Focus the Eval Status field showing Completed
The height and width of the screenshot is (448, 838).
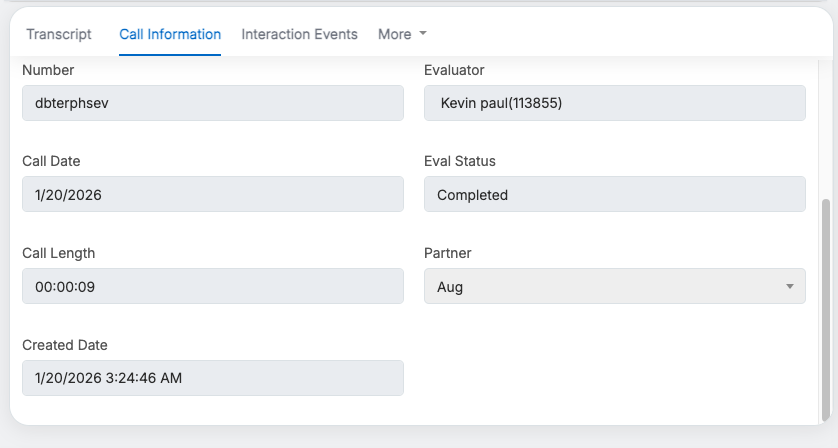tap(614, 194)
